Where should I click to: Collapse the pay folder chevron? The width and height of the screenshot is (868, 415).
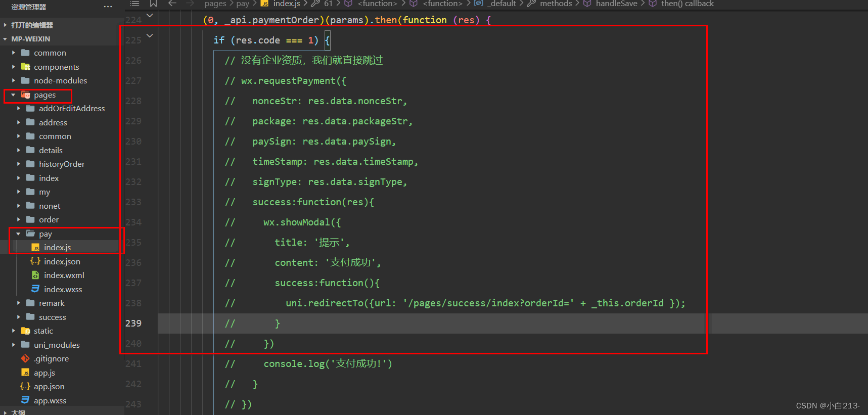(x=18, y=234)
